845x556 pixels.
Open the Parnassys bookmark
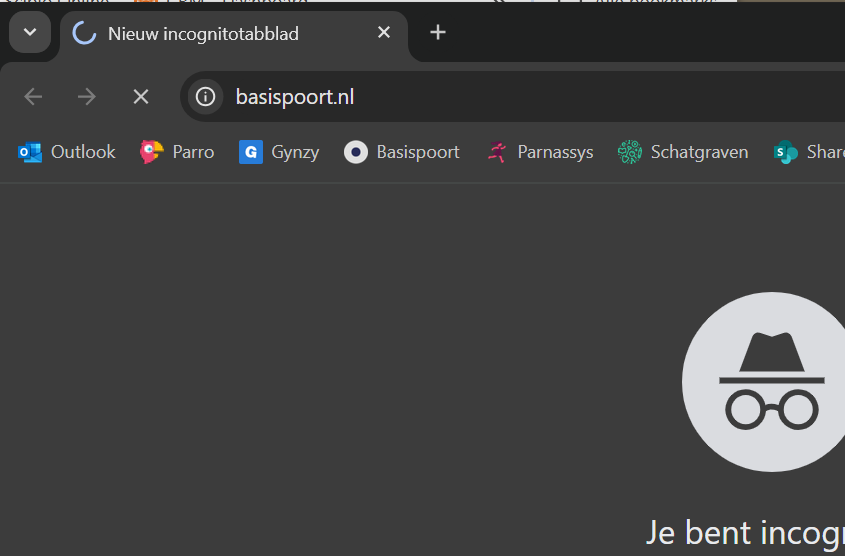click(539, 152)
